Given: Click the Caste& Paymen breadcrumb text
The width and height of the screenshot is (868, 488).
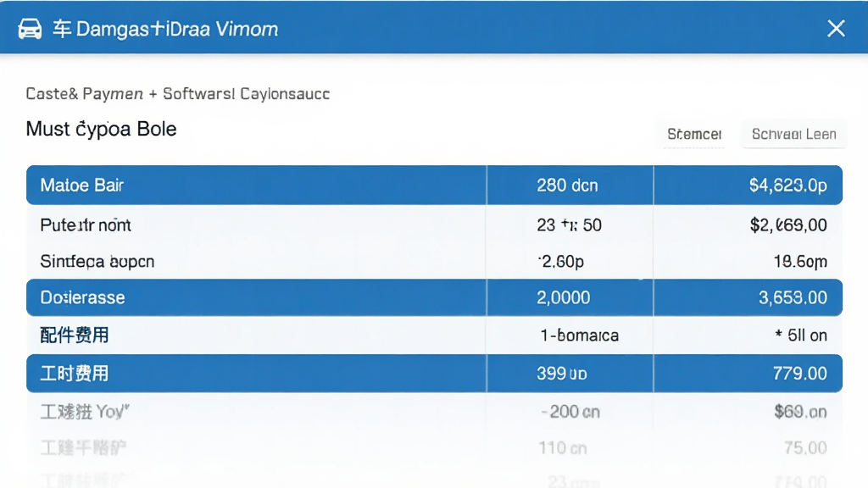Looking at the screenshot, I should pyautogui.click(x=85, y=94).
